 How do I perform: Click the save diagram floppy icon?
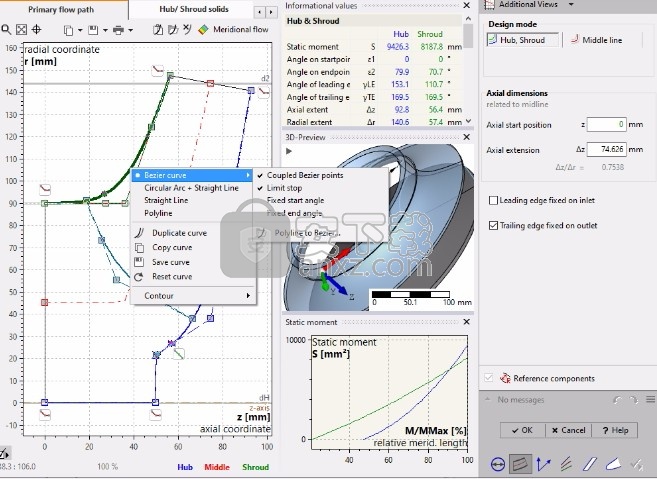point(93,30)
